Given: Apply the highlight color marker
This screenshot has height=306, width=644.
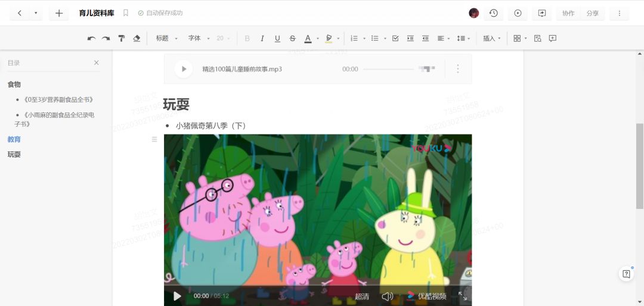Looking at the screenshot, I should [329, 38].
